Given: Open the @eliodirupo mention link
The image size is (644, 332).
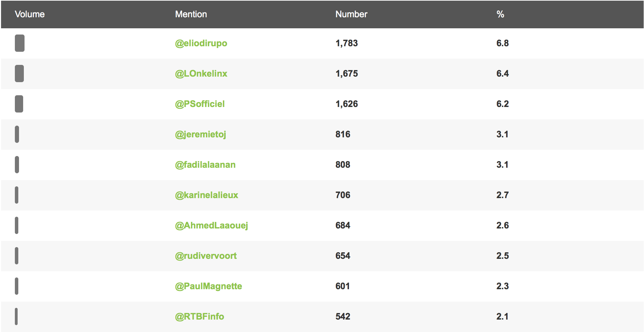Looking at the screenshot, I should coord(201,43).
